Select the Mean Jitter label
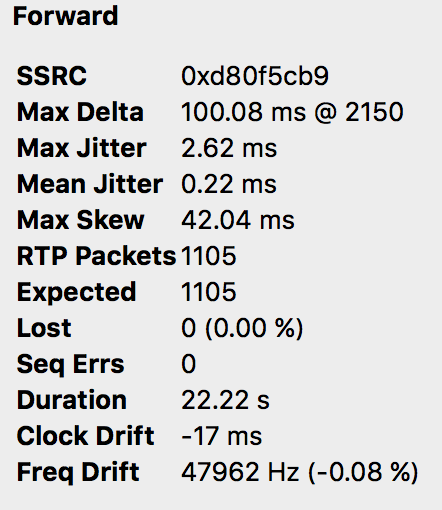The image size is (442, 510). [x=90, y=184]
